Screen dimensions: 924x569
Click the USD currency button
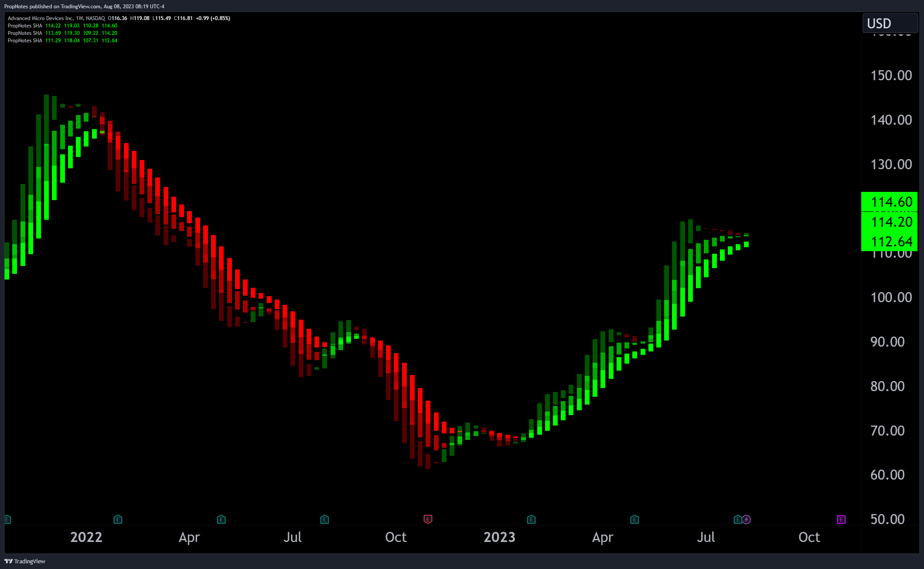tap(890, 23)
